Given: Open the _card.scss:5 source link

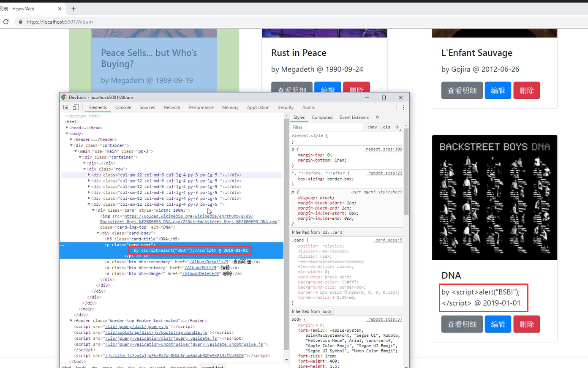Looking at the screenshot, I should pos(389,240).
